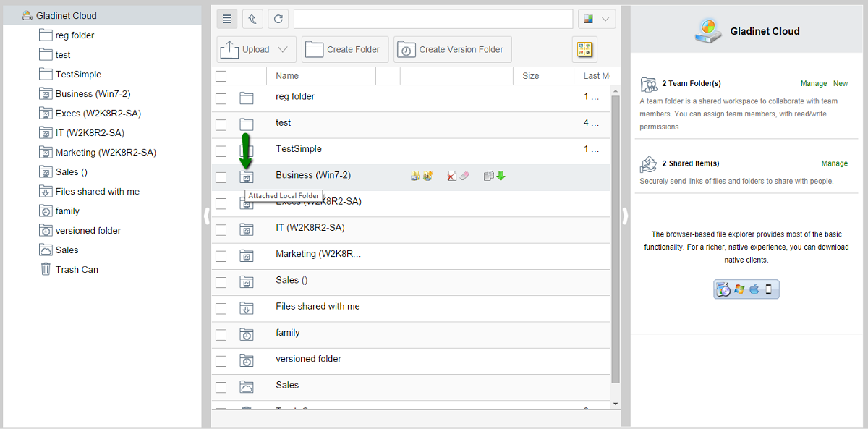Click the Upload button
The height and width of the screenshot is (429, 868).
pos(256,49)
